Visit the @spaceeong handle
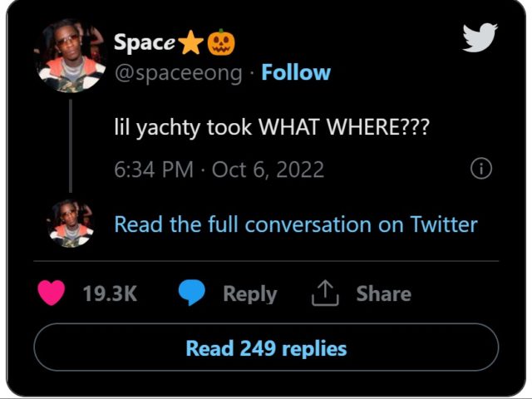 178,72
